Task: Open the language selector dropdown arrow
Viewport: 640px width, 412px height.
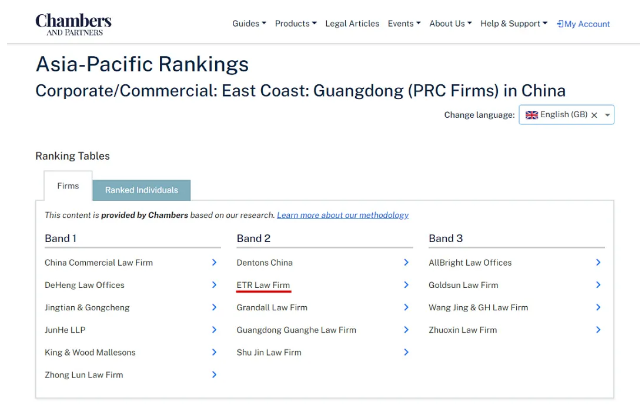Action: coord(607,116)
